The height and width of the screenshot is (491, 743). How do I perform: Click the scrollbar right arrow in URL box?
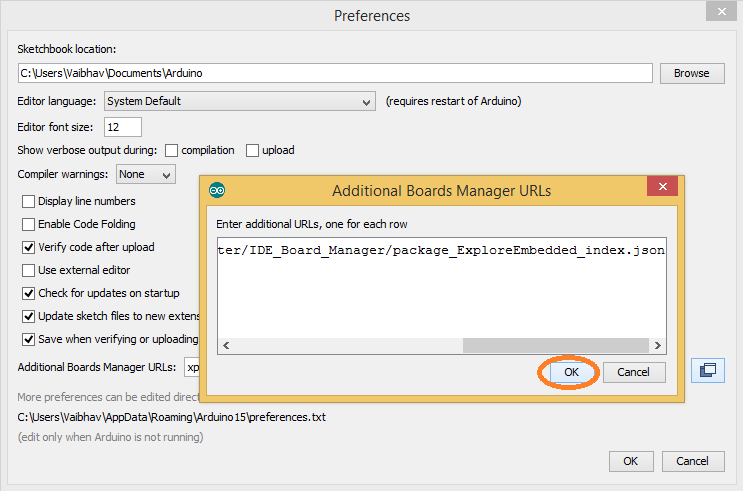click(x=658, y=346)
